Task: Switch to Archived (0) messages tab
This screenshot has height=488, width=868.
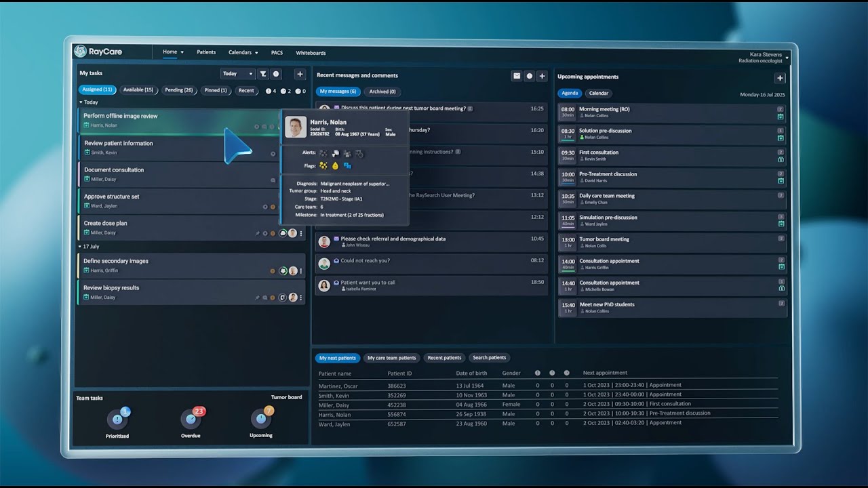Action: [382, 91]
